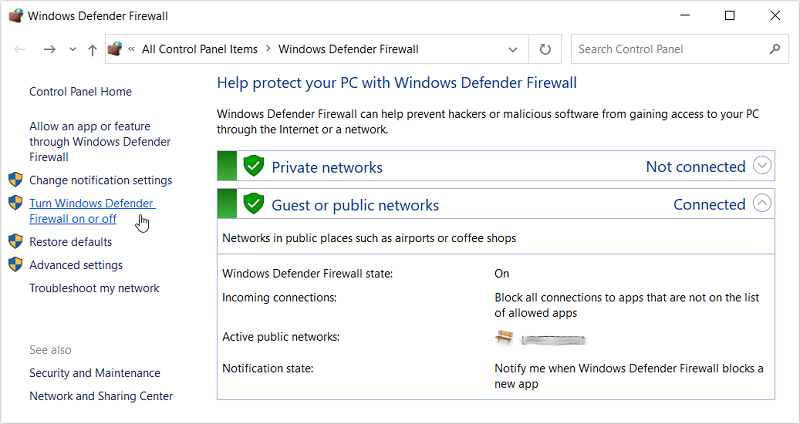This screenshot has height=424, width=800.
Task: Minimize the Windows Defender Firewall window
Action: (685, 16)
